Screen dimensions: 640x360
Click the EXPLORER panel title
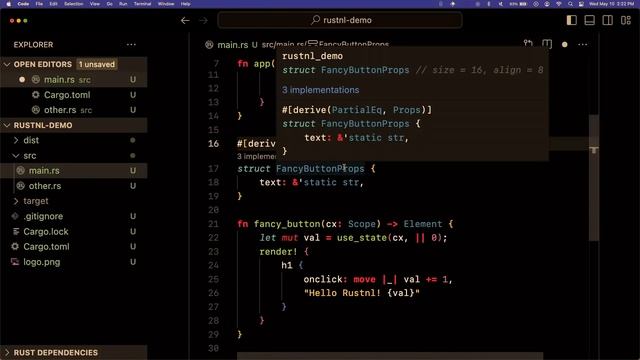pos(33,44)
